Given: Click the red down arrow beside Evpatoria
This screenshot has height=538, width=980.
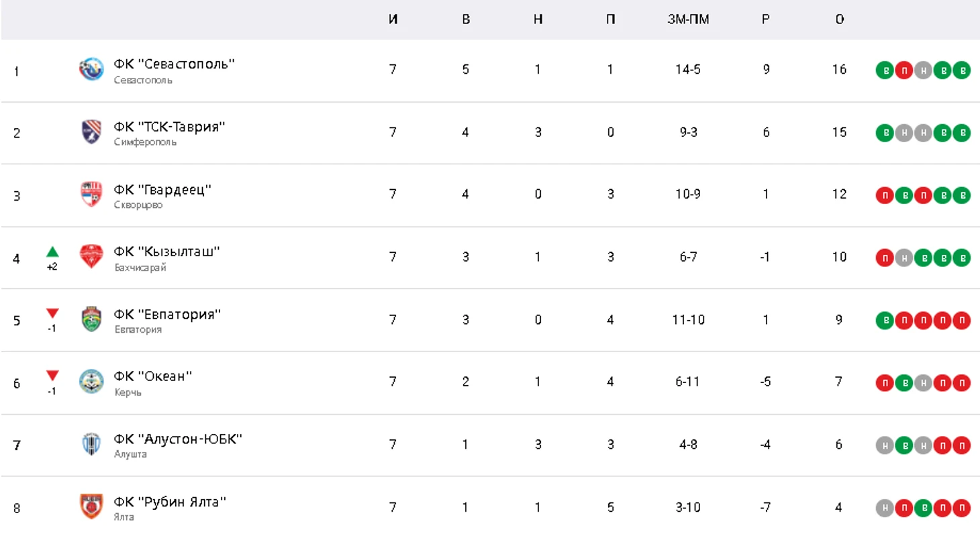Looking at the screenshot, I should pos(52,314).
